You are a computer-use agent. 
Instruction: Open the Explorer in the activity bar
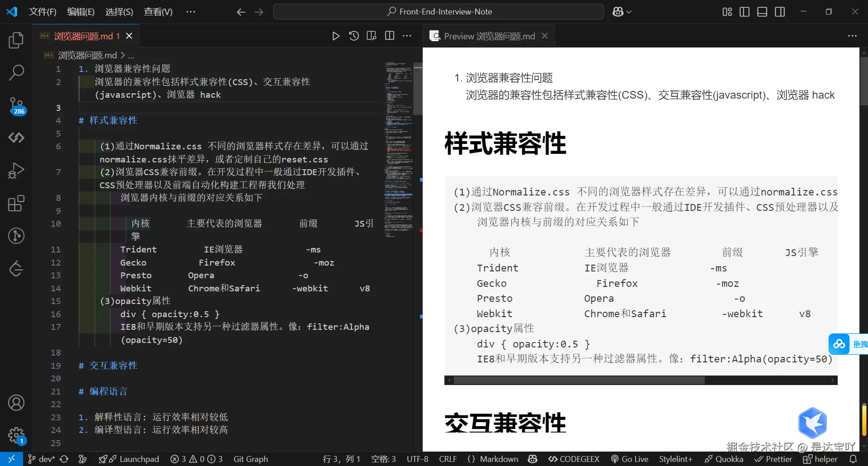(x=16, y=40)
